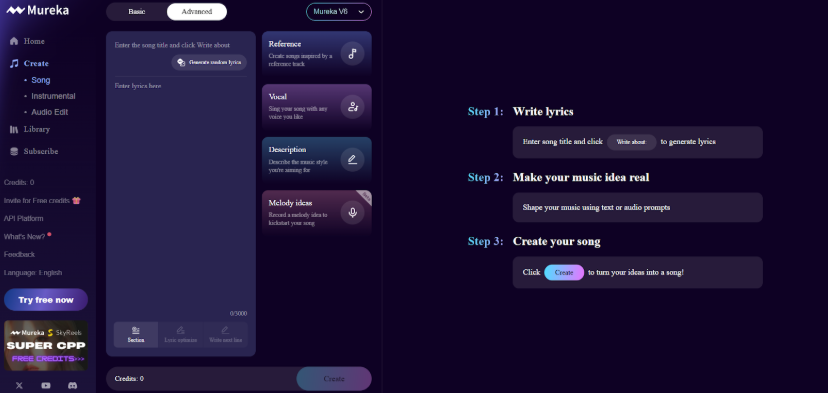Click Generate random lyrics button
This screenshot has width=828, height=393.
[x=209, y=62]
